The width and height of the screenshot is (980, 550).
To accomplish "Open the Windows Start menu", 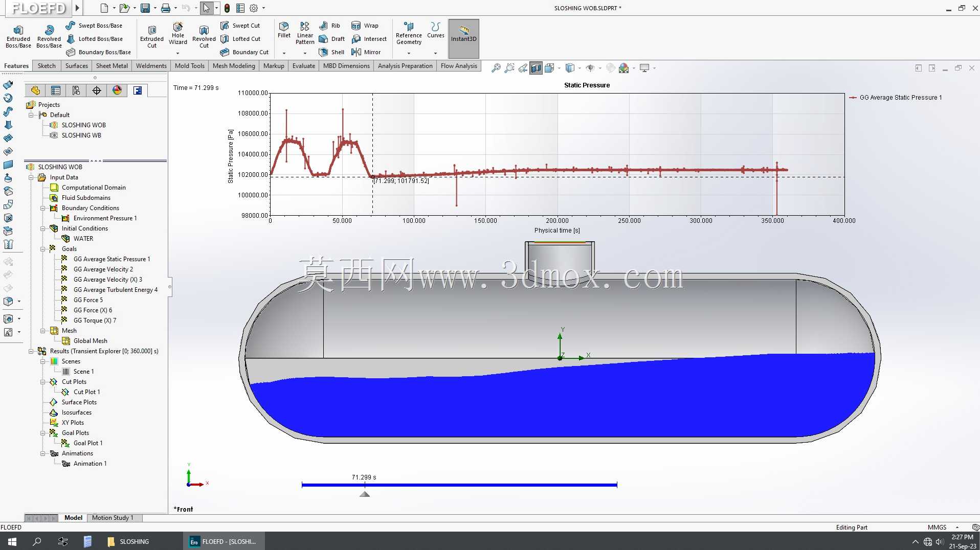I will click(12, 541).
